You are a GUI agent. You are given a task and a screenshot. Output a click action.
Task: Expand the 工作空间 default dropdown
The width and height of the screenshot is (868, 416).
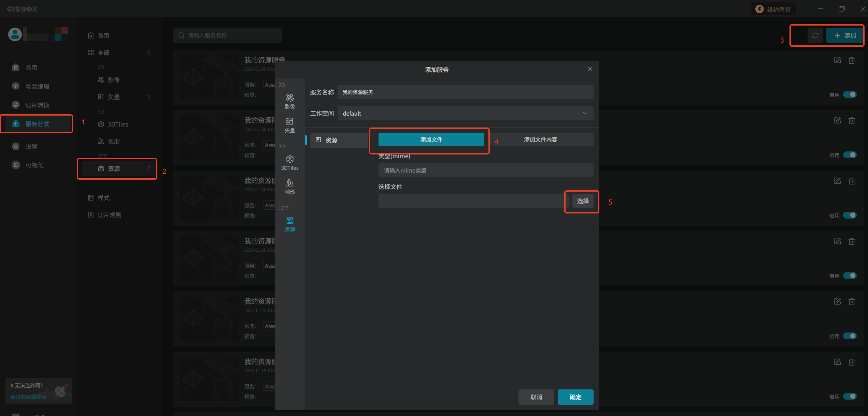pyautogui.click(x=465, y=113)
